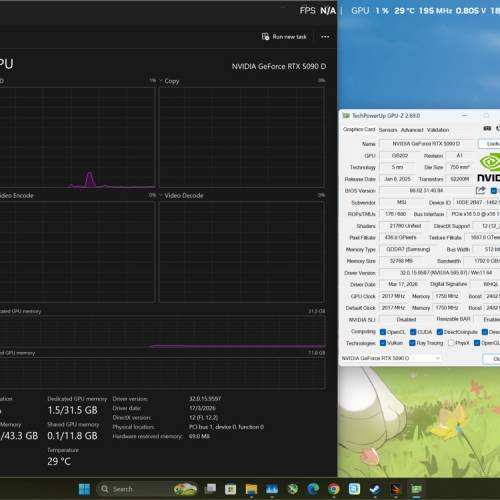Switch to the Advanced tab in GPU-Z
The width and height of the screenshot is (500, 500).
tap(412, 130)
